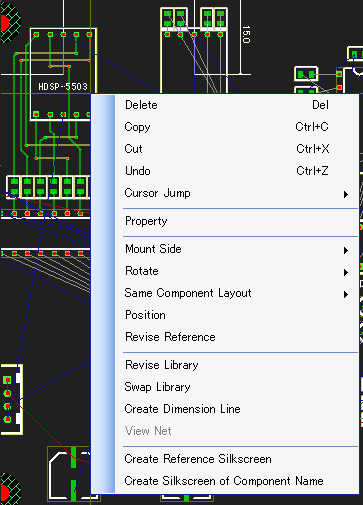Choose Delete from the context menu

(x=237, y=105)
